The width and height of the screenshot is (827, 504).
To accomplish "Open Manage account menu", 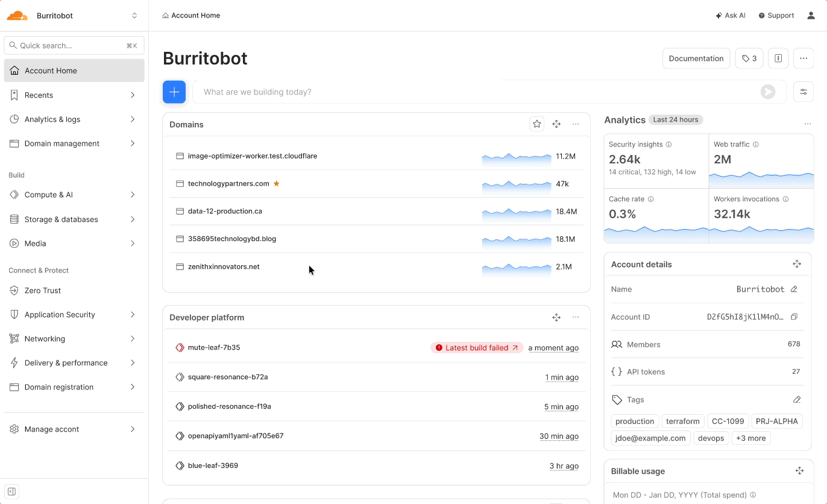I will pyautogui.click(x=74, y=429).
